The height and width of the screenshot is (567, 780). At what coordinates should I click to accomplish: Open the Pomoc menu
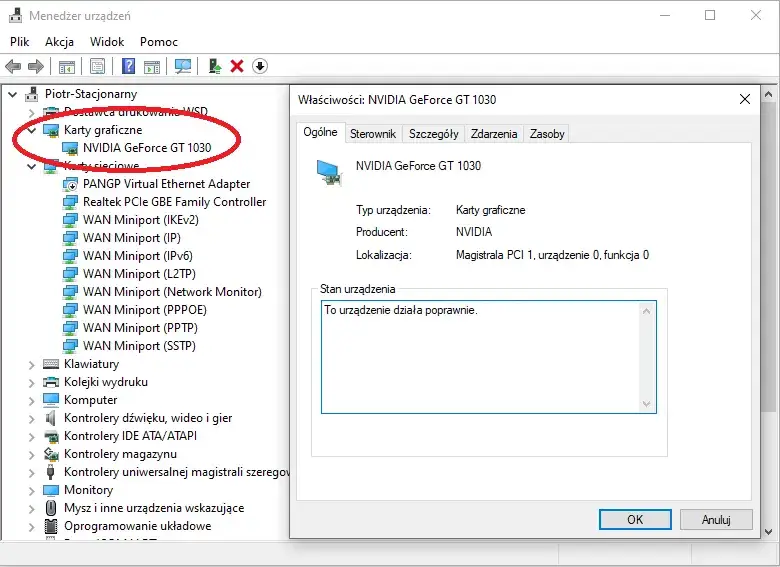pyautogui.click(x=159, y=42)
